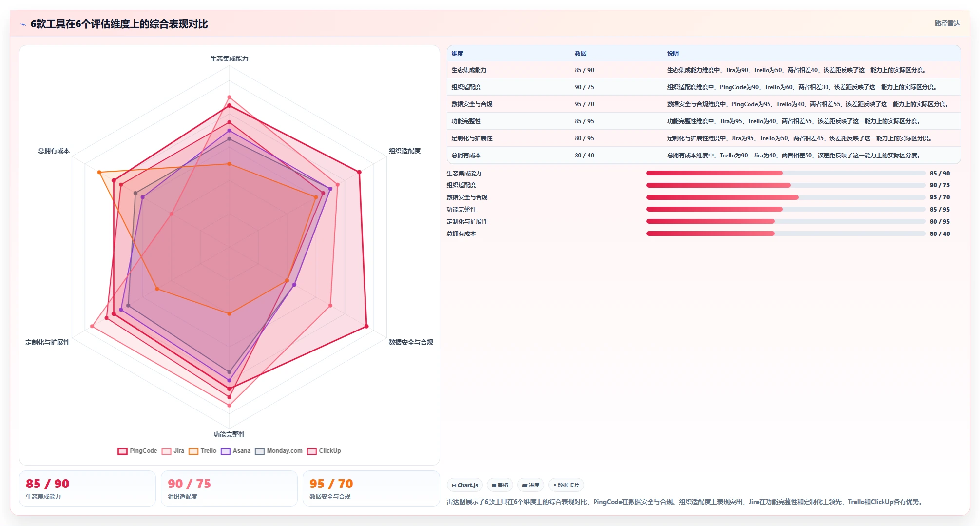This screenshot has height=526, width=980.
Task: Click the 定制化与扩展性 radar axis label
Action: click(47, 342)
